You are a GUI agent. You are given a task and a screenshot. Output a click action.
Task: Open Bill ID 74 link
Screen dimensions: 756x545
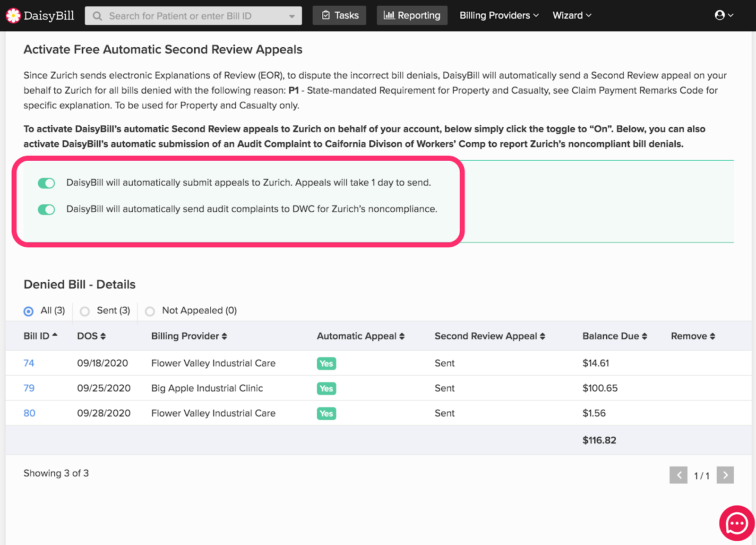[x=29, y=363]
